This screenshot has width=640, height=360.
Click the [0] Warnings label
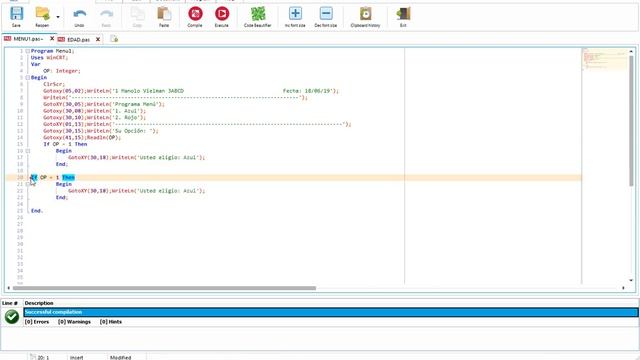pyautogui.click(x=74, y=322)
